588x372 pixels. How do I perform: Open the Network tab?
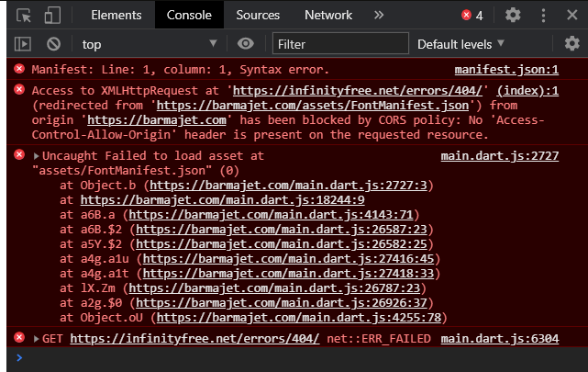pyautogui.click(x=327, y=16)
